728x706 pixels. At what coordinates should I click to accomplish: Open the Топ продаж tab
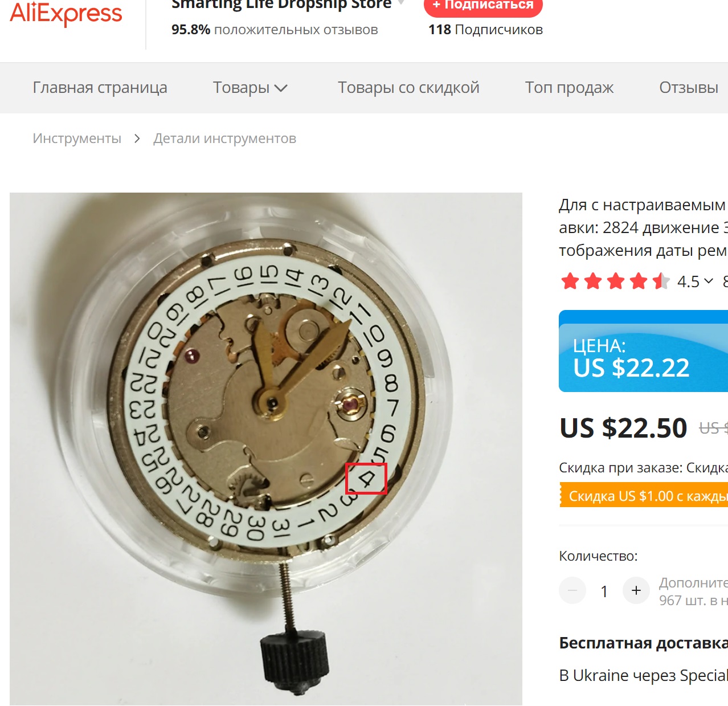pos(569,88)
